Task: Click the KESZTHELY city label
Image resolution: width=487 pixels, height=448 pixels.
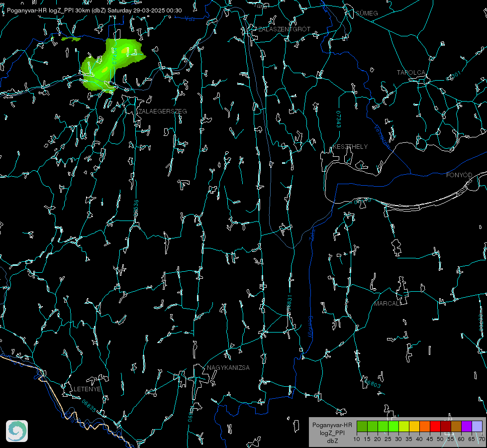Action: click(x=350, y=147)
